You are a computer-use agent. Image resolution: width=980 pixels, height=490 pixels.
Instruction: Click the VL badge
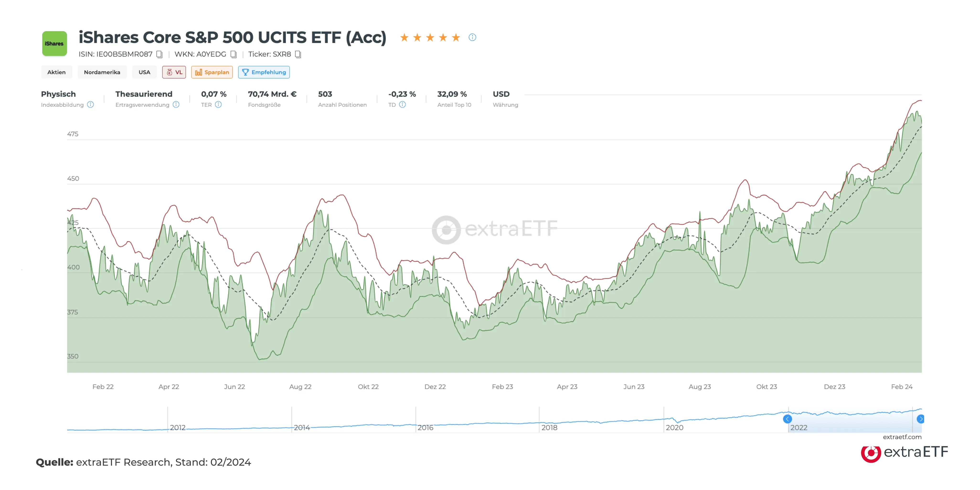coord(174,72)
